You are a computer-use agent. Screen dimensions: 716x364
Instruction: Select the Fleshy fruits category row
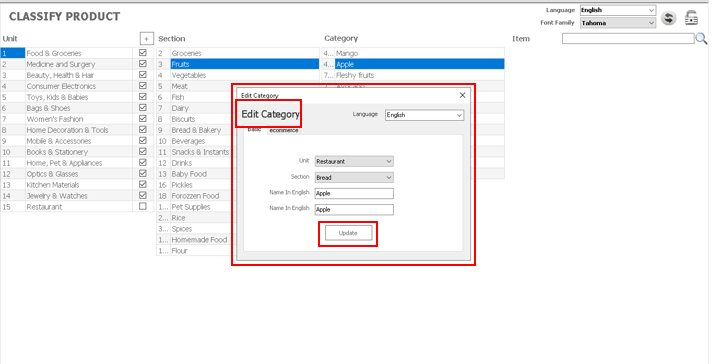413,75
